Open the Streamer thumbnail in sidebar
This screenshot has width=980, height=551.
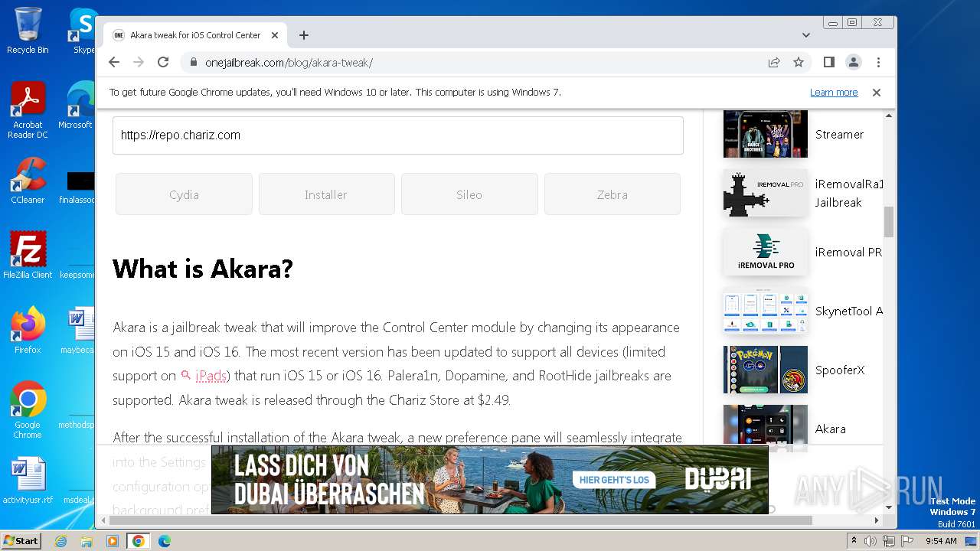tap(766, 134)
